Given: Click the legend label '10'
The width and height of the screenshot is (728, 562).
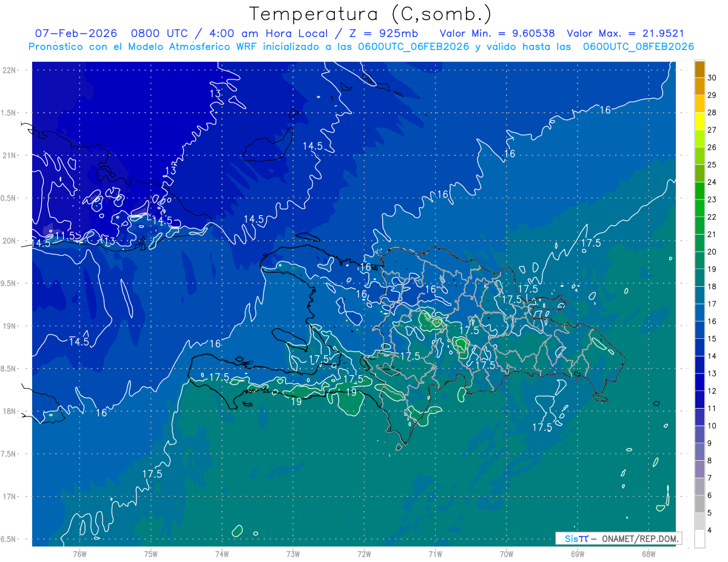Looking at the screenshot, I should click(712, 426).
